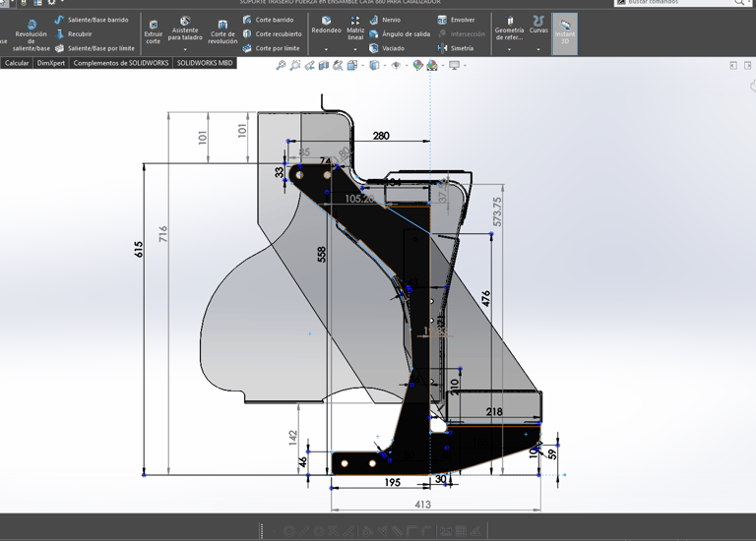Open the Apply scene dropdown arrow
Image resolution: width=756 pixels, height=541 pixels.
click(x=443, y=66)
